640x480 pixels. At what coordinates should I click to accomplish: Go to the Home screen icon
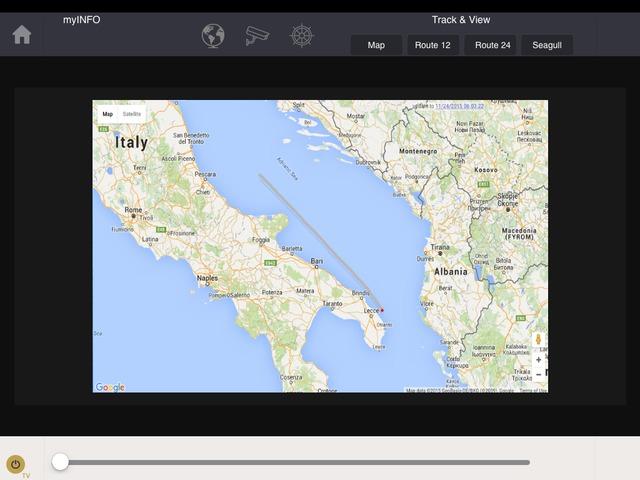(22, 35)
